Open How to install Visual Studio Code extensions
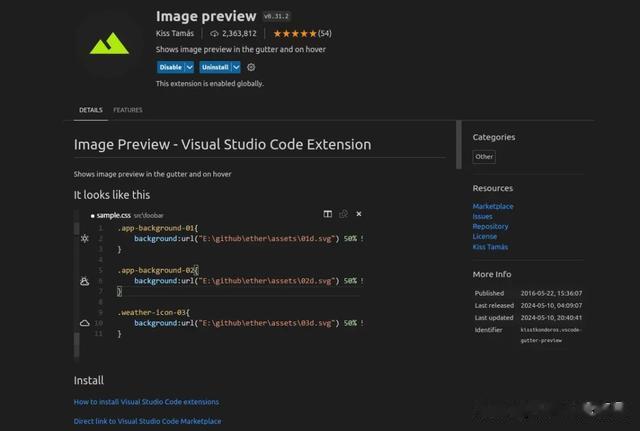640x431 pixels. click(146, 402)
